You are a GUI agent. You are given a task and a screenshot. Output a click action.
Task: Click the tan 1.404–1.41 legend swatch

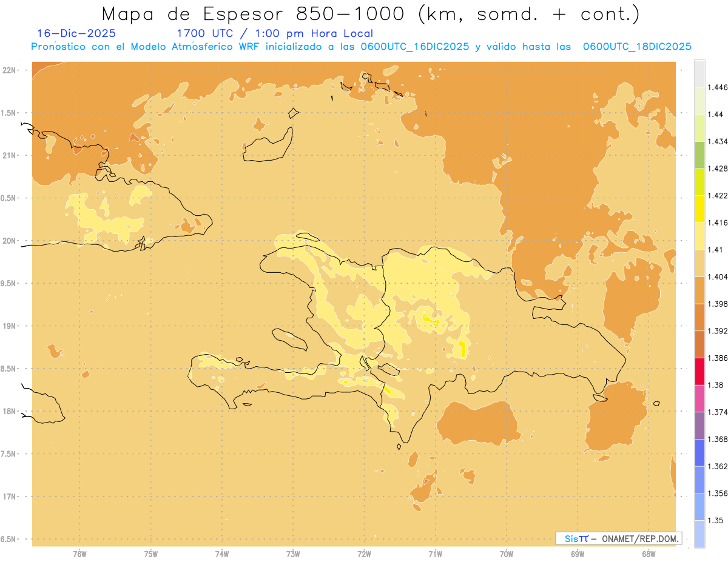(699, 263)
